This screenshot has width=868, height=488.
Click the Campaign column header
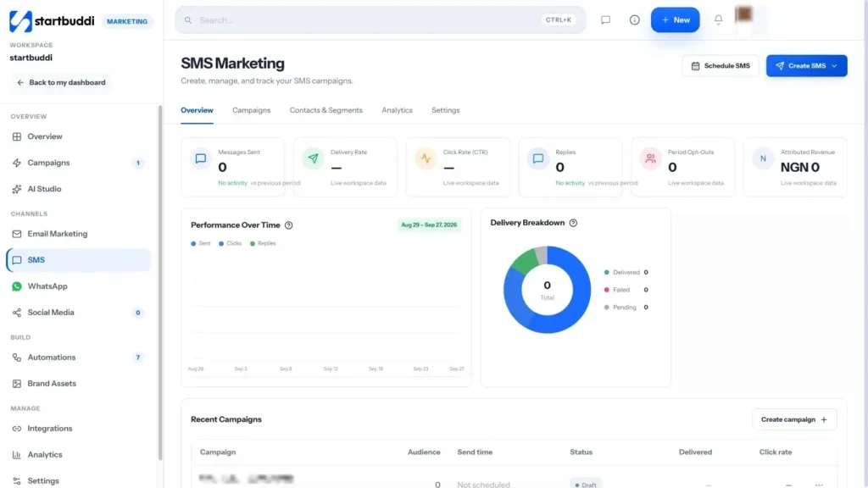pos(218,452)
